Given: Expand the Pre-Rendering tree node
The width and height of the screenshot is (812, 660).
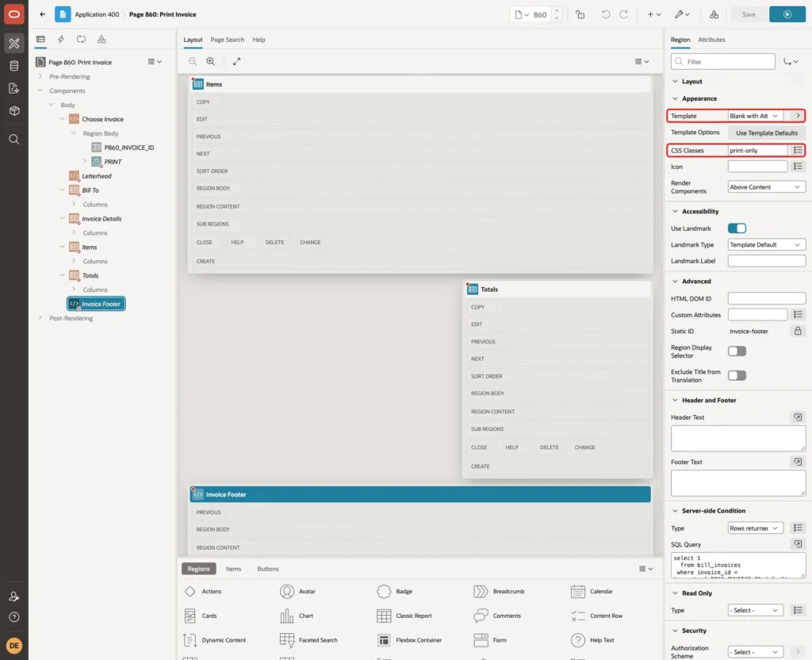Looking at the screenshot, I should point(40,76).
